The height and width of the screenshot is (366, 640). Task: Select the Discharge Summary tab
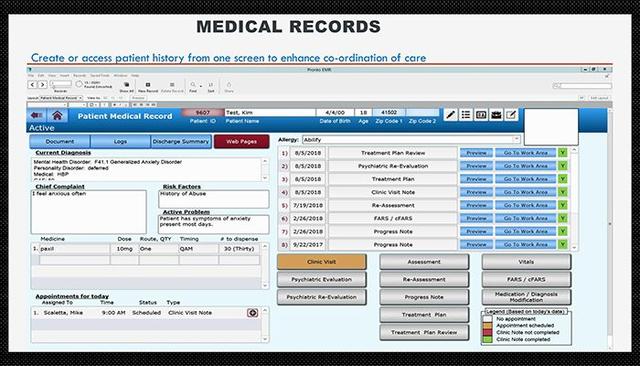point(181,142)
